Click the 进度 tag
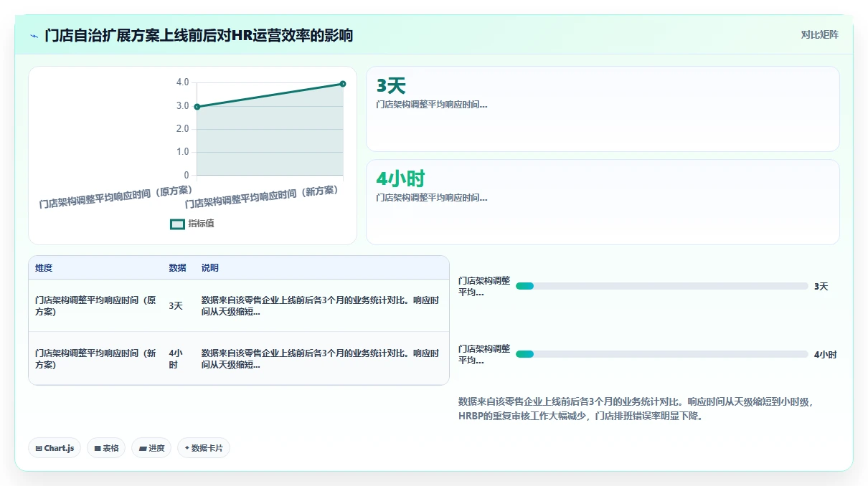Screen dimensions: 868x486 (151, 448)
